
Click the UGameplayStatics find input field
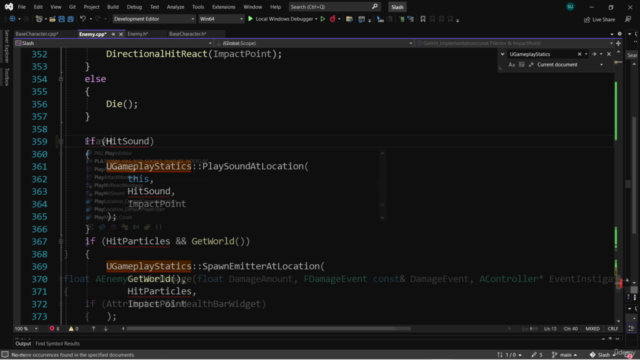click(x=542, y=54)
